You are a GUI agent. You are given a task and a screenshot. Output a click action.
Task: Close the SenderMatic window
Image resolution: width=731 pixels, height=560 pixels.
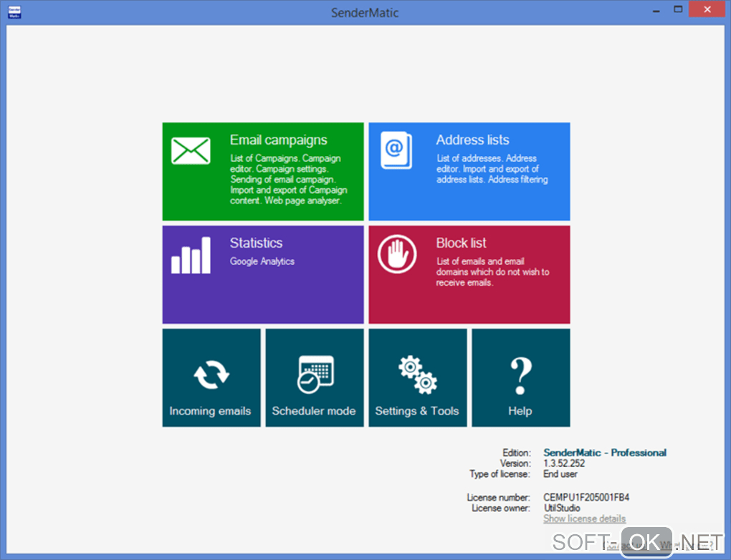click(707, 9)
